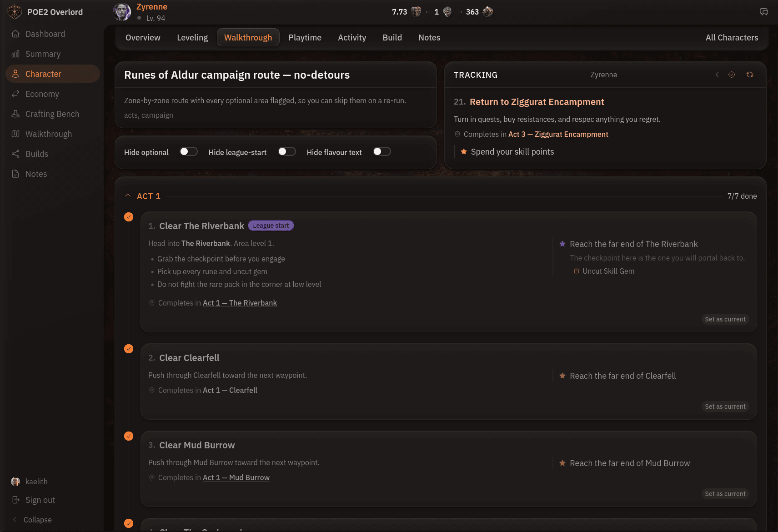Screen dimensions: 778x532
Task: Click the first currency orb icon after 7.73
Action: (x=416, y=12)
